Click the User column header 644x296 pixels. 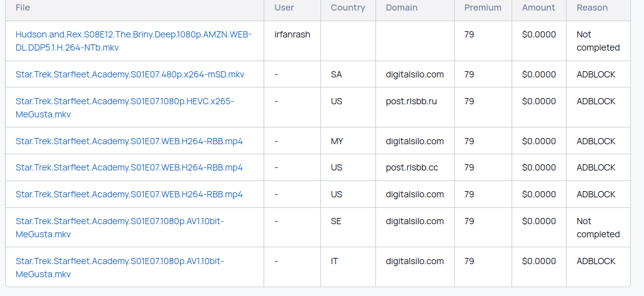point(284,7)
